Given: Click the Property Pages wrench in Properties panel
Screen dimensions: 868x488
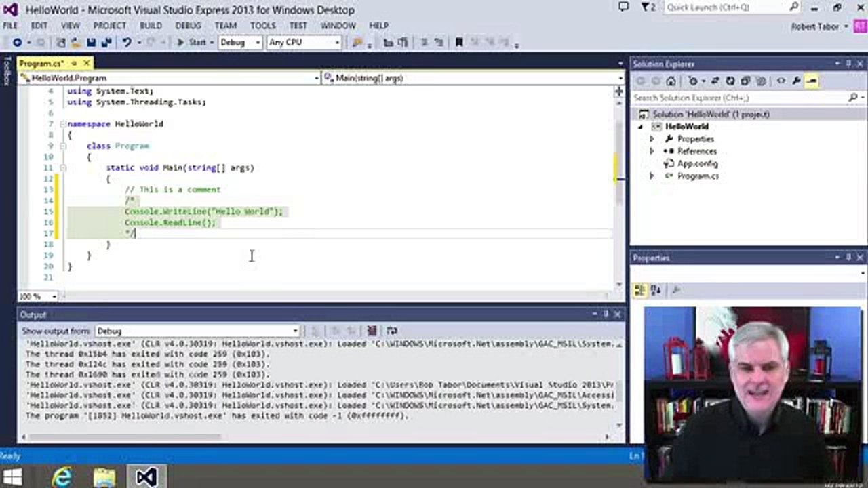Looking at the screenshot, I should tap(675, 290).
